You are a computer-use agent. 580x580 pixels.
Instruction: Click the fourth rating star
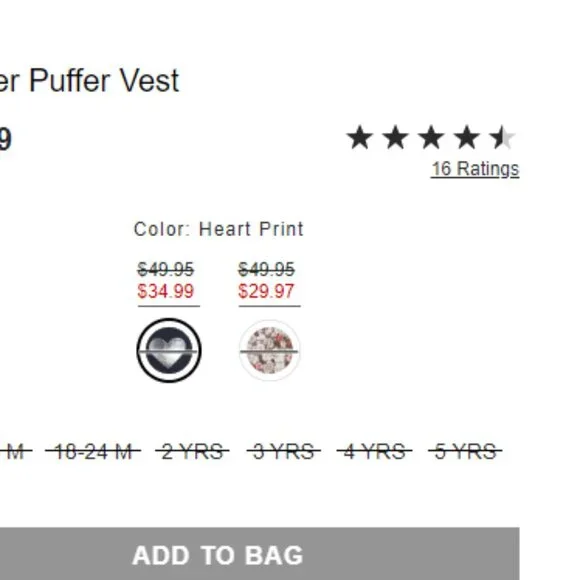tap(466, 137)
